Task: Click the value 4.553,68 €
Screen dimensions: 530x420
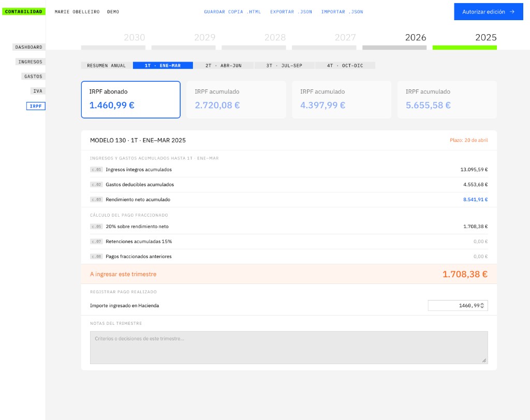Action: tap(475, 185)
